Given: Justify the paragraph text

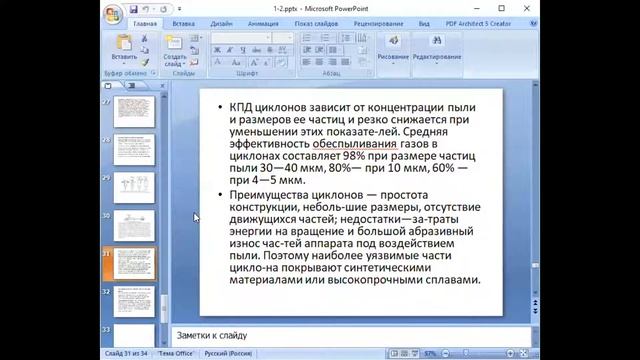Looking at the screenshot, I should [x=346, y=62].
